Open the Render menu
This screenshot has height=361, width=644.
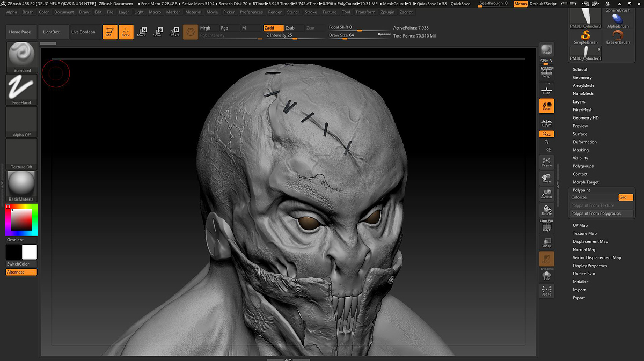tap(275, 12)
